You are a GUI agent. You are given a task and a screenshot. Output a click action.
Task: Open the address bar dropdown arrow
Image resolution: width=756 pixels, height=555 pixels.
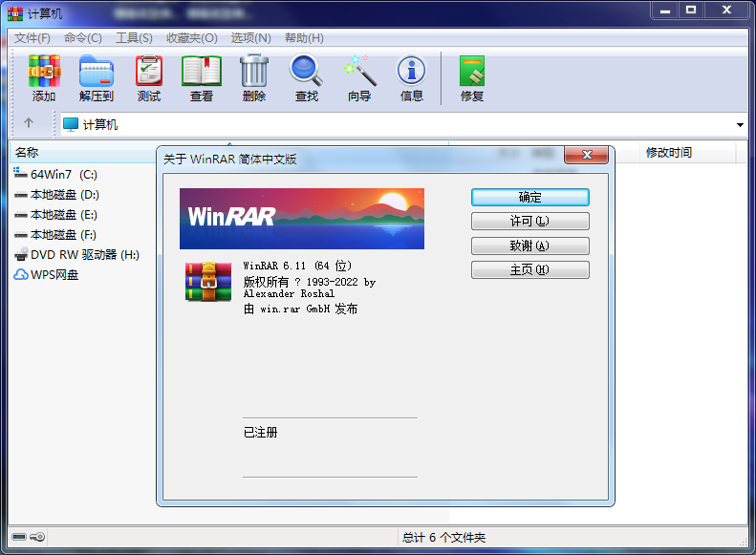pos(740,125)
